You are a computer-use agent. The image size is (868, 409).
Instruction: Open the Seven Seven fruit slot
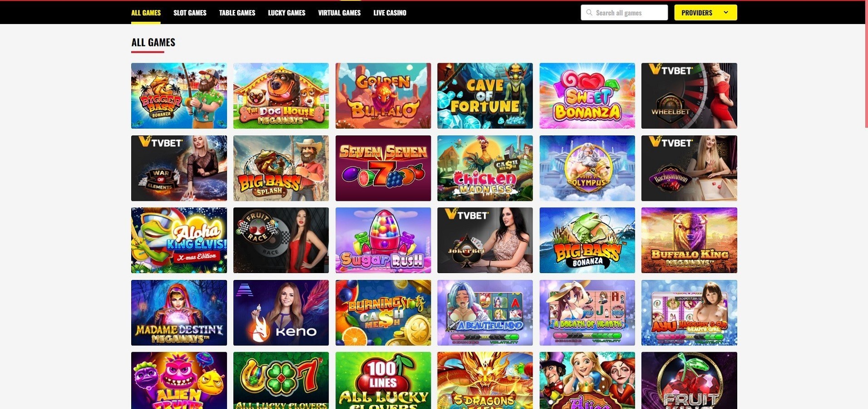tap(383, 168)
